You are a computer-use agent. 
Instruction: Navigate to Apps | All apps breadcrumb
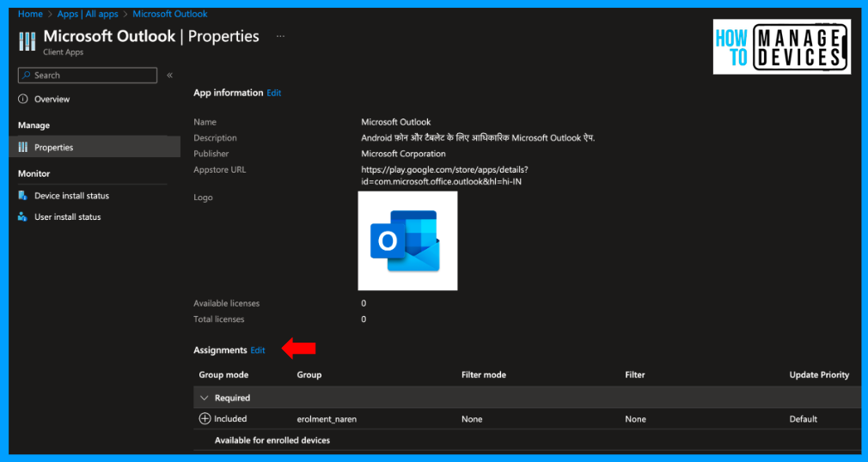pyautogui.click(x=88, y=14)
